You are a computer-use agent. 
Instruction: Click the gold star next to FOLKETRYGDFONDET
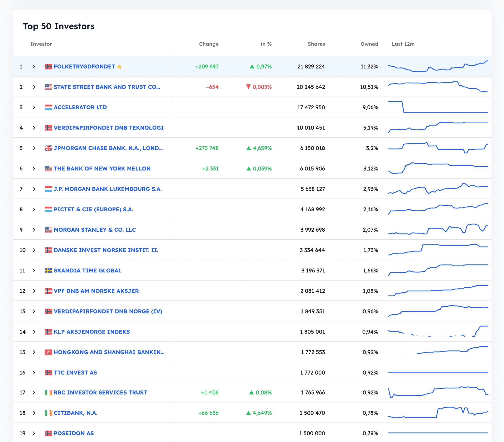[x=119, y=66]
